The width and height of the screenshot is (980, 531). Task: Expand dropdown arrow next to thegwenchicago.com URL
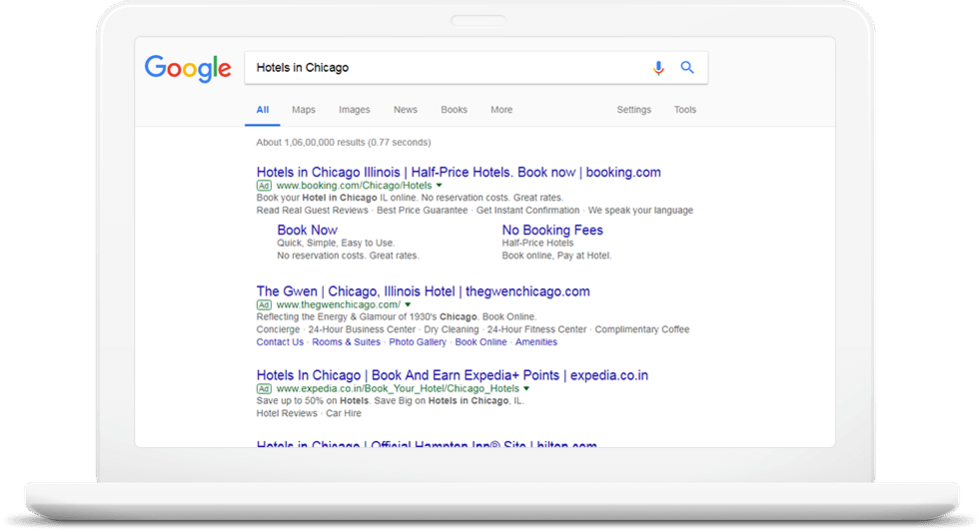408,305
